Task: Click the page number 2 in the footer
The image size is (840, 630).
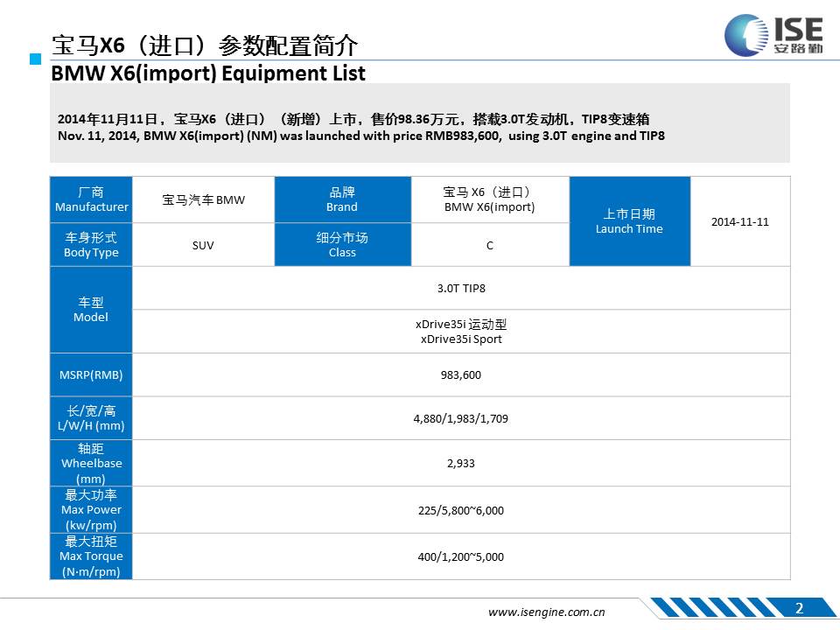Action: pyautogui.click(x=799, y=608)
